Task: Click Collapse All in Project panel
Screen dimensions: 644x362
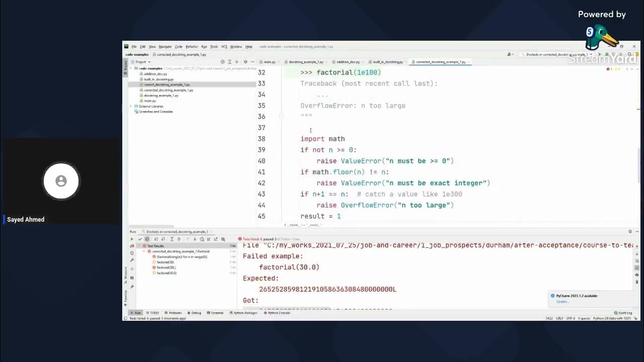Action: tap(236, 62)
